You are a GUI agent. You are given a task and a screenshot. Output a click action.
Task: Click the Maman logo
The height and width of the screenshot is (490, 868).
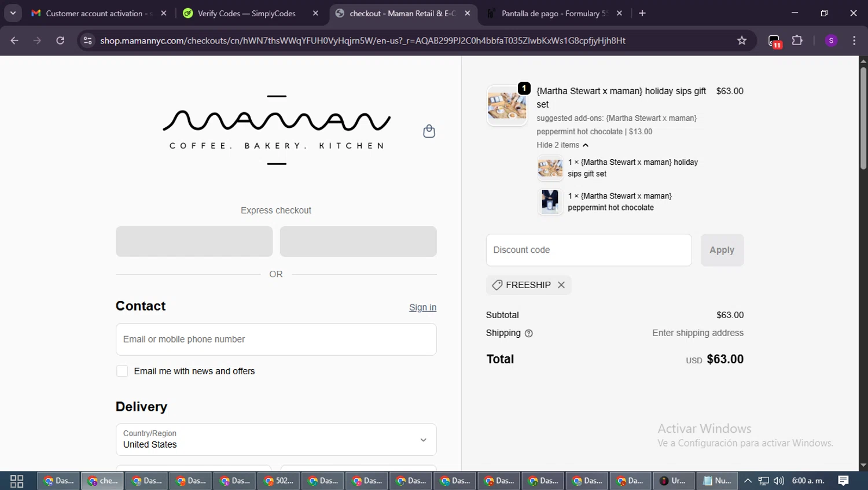coord(277,130)
